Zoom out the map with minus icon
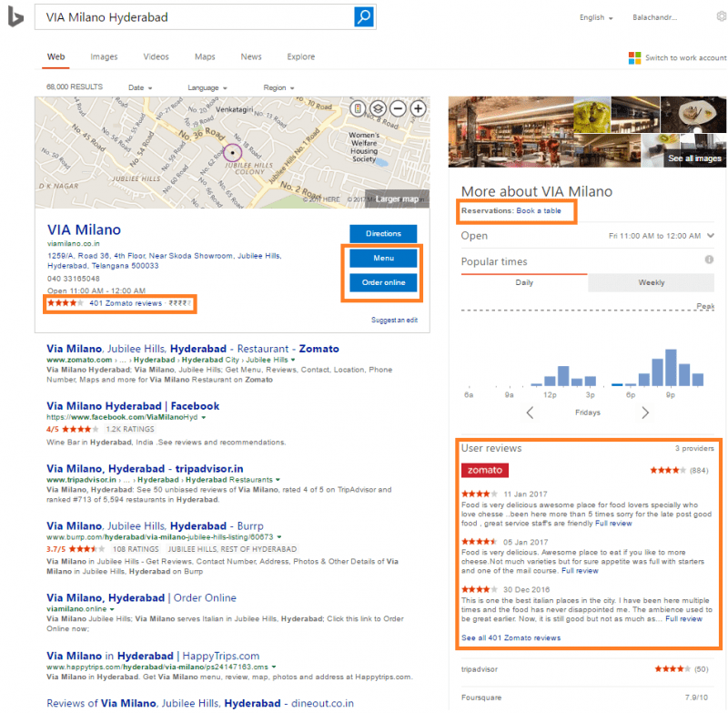728x713 pixels. pos(398,108)
